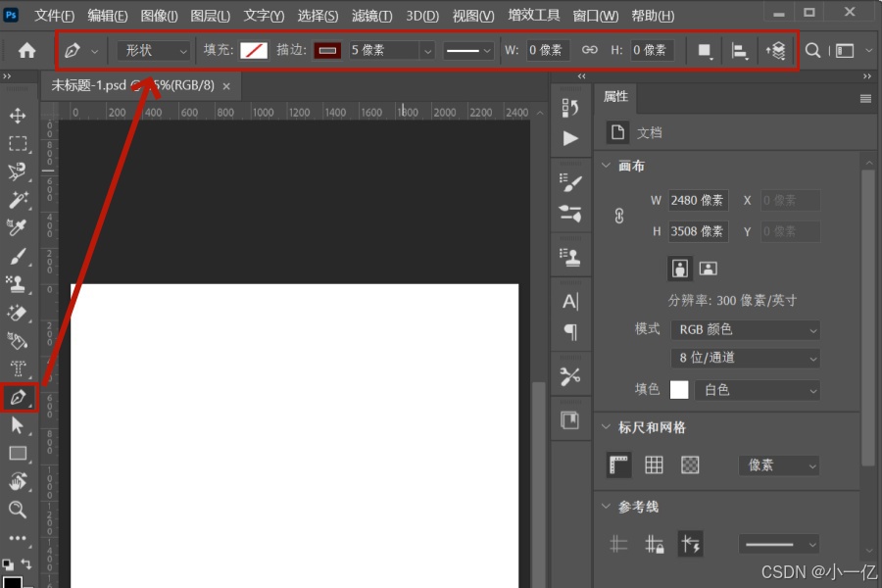Swap foreground and background colors
The width and height of the screenshot is (882, 588).
click(x=26, y=563)
